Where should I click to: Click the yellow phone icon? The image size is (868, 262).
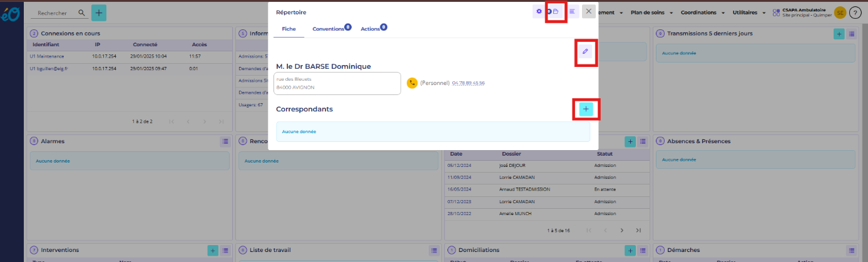pos(412,83)
